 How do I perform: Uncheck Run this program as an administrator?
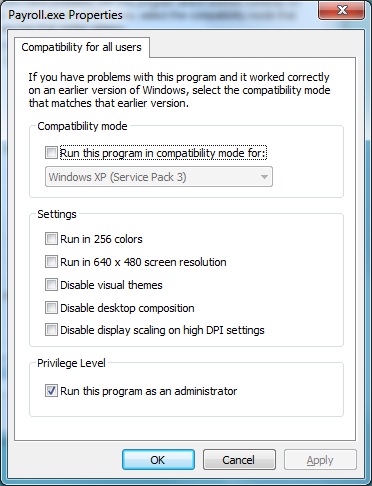tap(51, 391)
